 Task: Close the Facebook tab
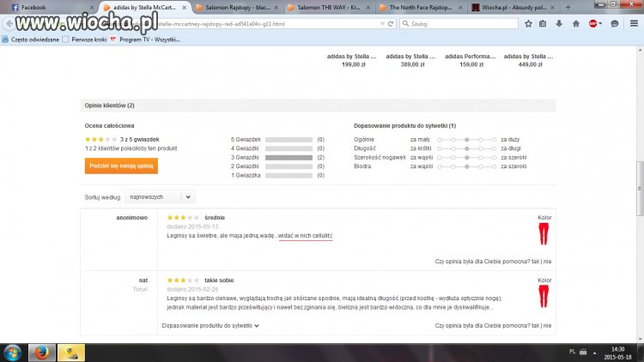(92, 8)
